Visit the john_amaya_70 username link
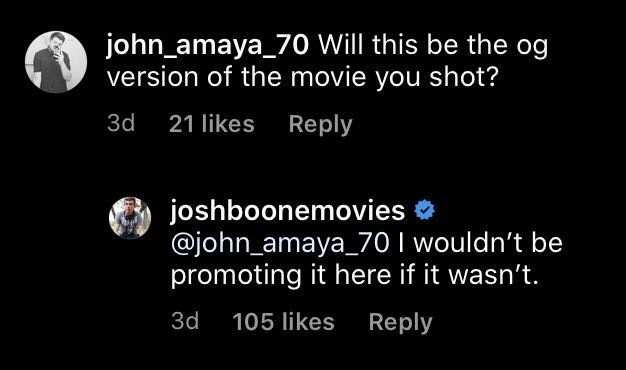Image resolution: width=626 pixels, height=370 pixels. [208, 46]
